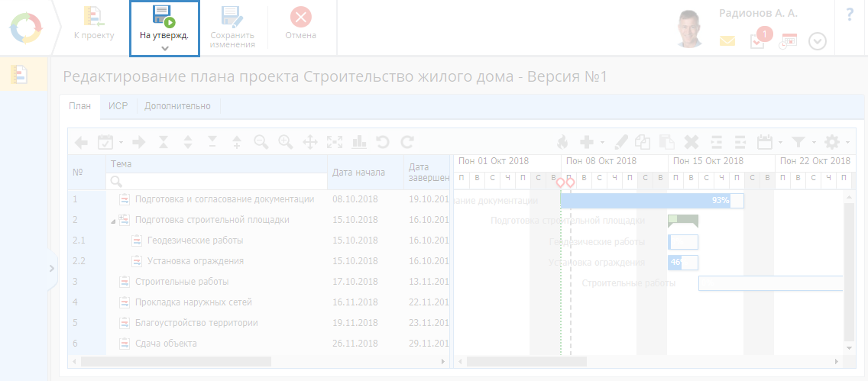
Task: Collapse 'Подготовка строительной площадки' tree node
Action: pyautogui.click(x=113, y=221)
